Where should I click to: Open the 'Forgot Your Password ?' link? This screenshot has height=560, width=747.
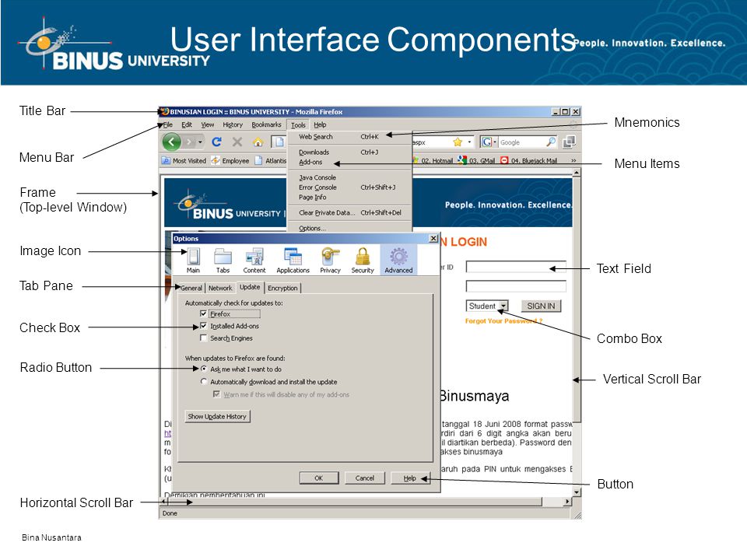503,321
